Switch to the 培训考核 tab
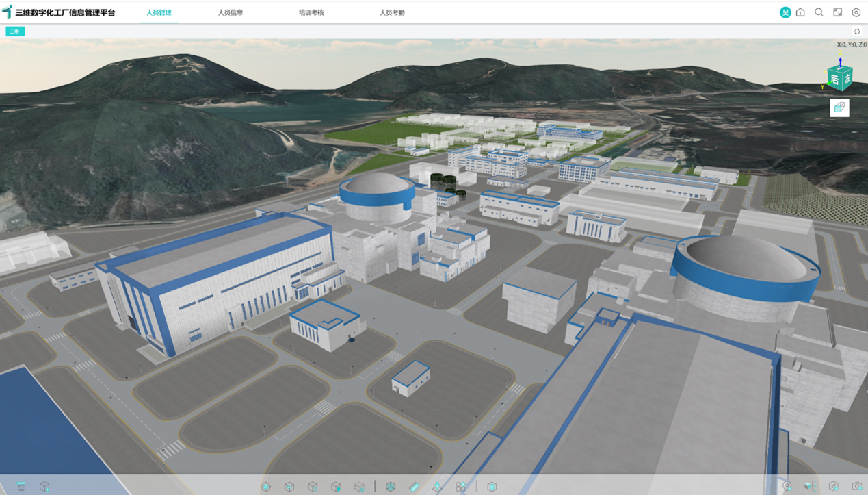This screenshot has width=868, height=495. coord(311,12)
